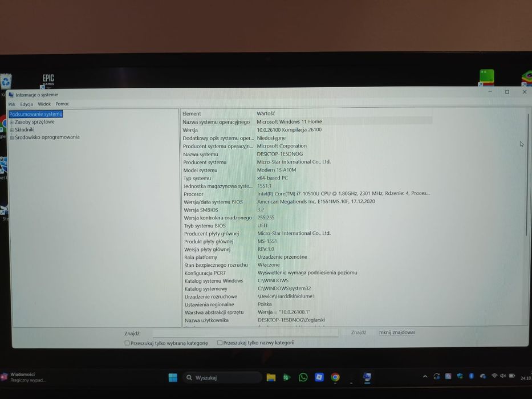The height and width of the screenshot is (399, 532).
Task: Open the Wiadomości news widget
Action: tap(23, 377)
